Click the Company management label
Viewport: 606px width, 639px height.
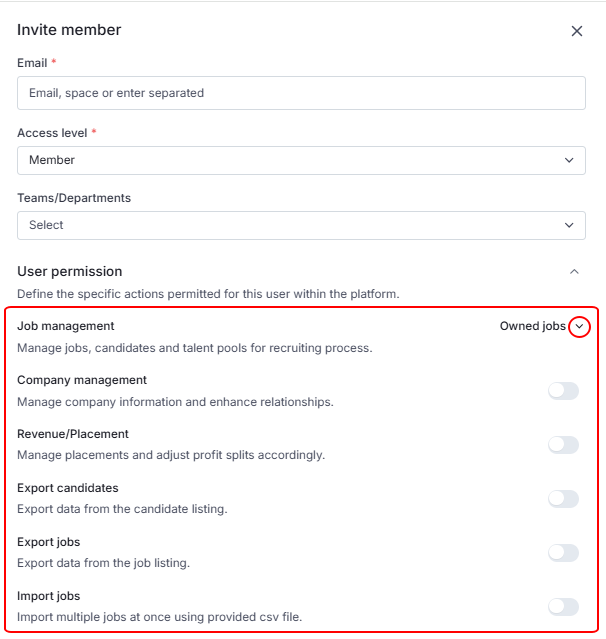pyautogui.click(x=82, y=380)
